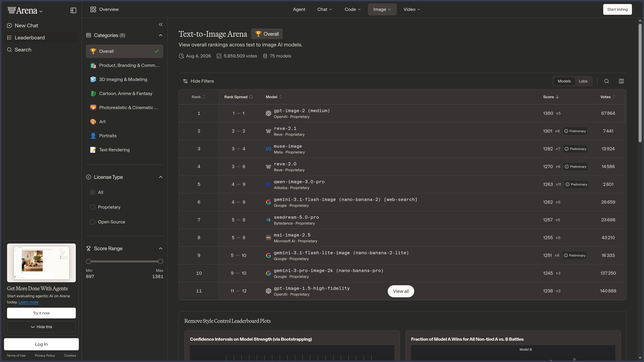
Task: Click the Start Voting button
Action: [617, 9]
